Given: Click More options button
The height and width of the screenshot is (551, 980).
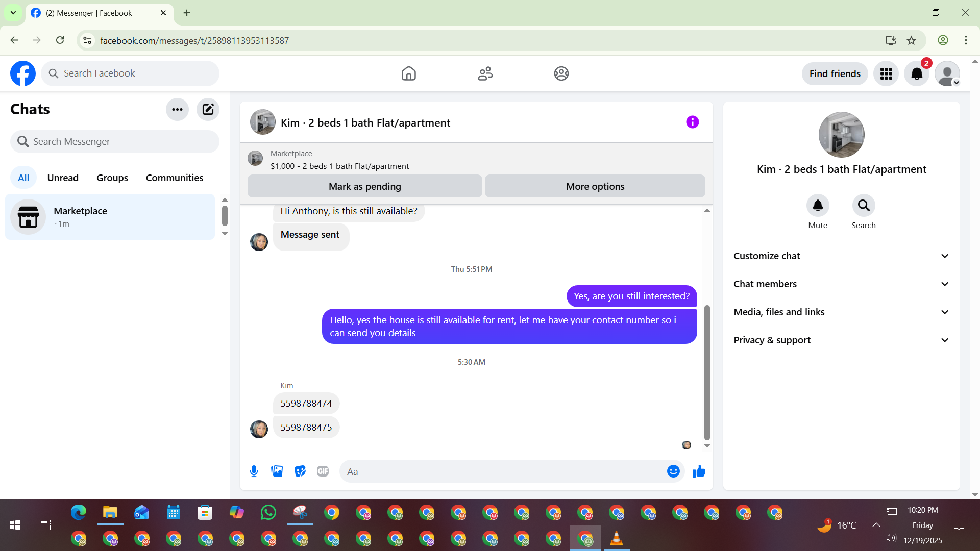Looking at the screenshot, I should (x=595, y=186).
